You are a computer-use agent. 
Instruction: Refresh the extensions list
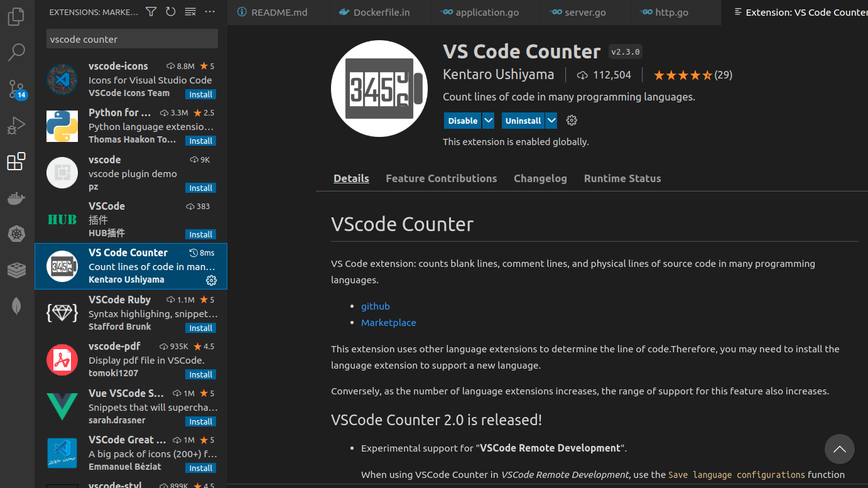click(x=170, y=11)
